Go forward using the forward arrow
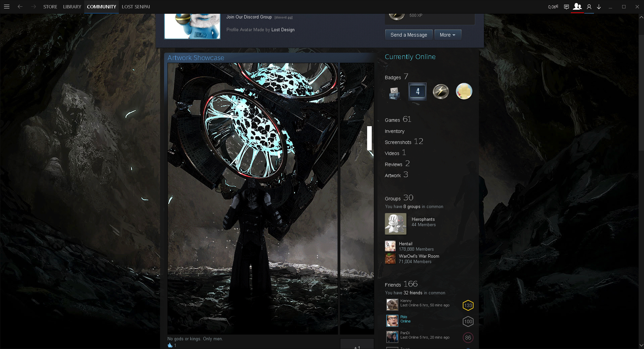644x349 pixels. tap(33, 7)
